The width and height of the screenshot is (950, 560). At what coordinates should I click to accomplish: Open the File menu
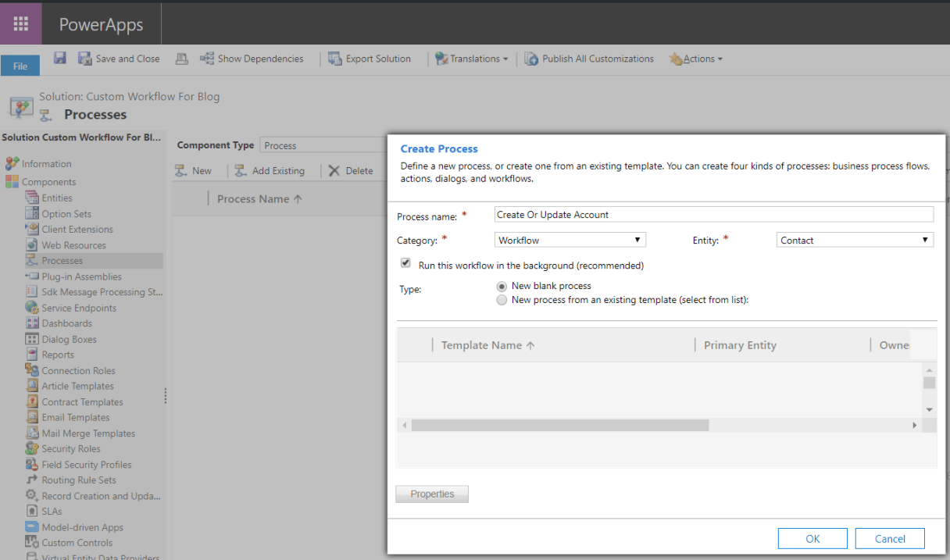(20, 65)
